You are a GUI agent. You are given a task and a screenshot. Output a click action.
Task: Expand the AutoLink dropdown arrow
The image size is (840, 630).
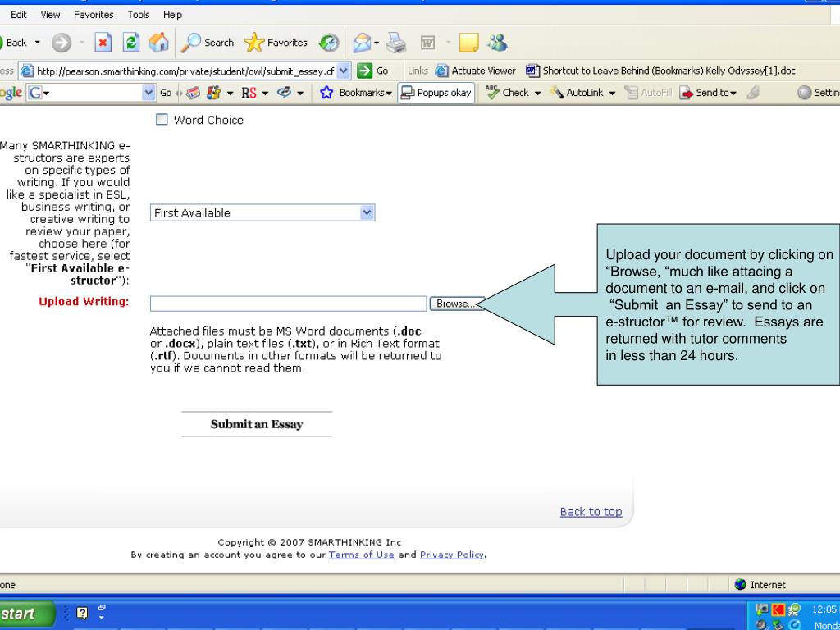(612, 94)
